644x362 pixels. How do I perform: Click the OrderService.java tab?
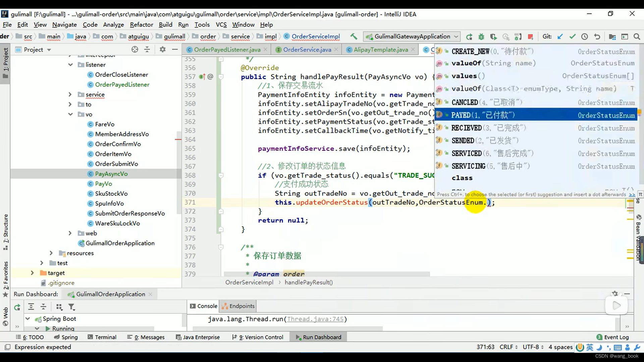pos(307,50)
